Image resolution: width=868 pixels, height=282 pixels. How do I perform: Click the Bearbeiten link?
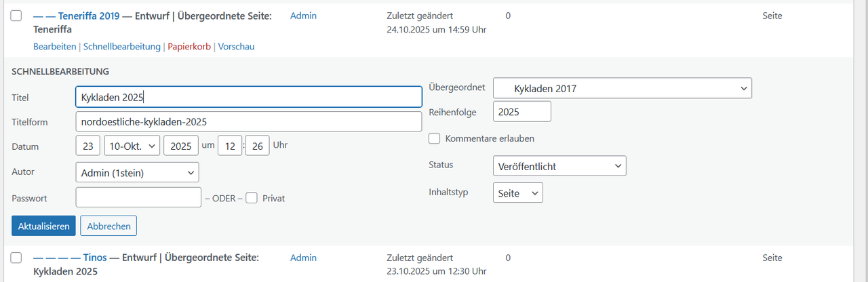coord(54,47)
